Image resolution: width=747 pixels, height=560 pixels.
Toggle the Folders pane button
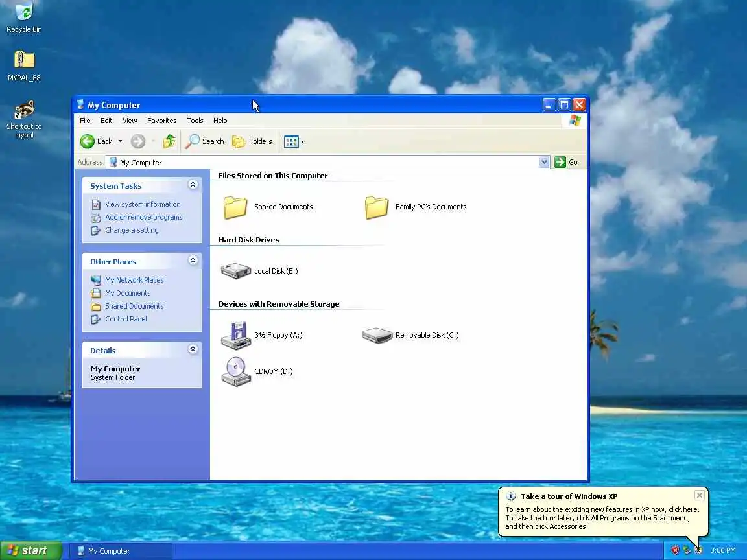(252, 141)
